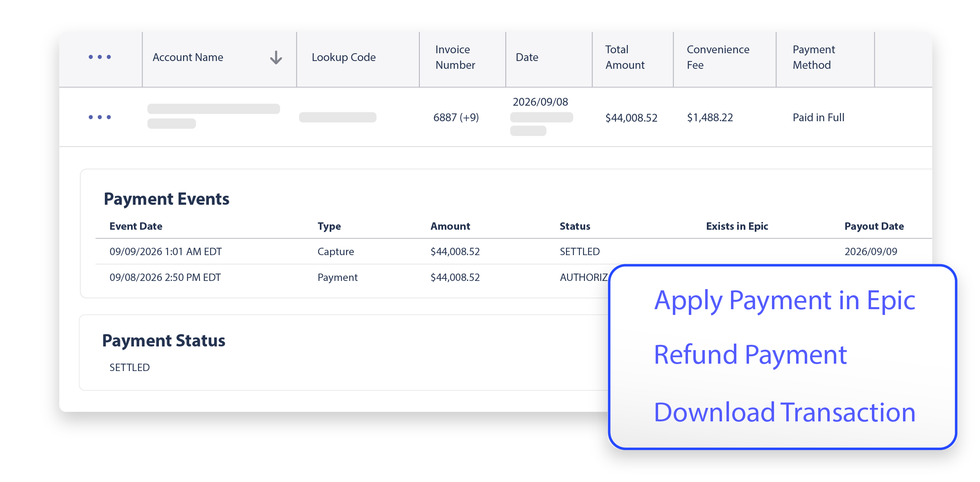
Task: Click the Account Name column header
Action: point(188,57)
